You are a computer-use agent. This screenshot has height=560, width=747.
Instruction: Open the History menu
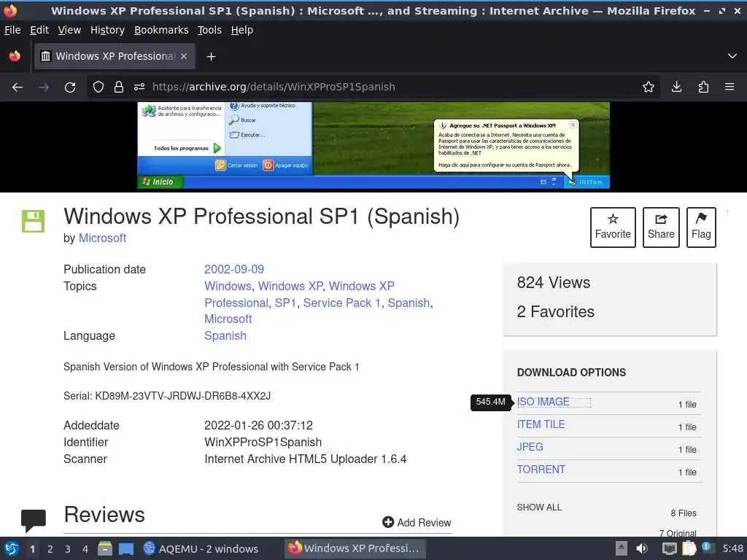(x=108, y=30)
